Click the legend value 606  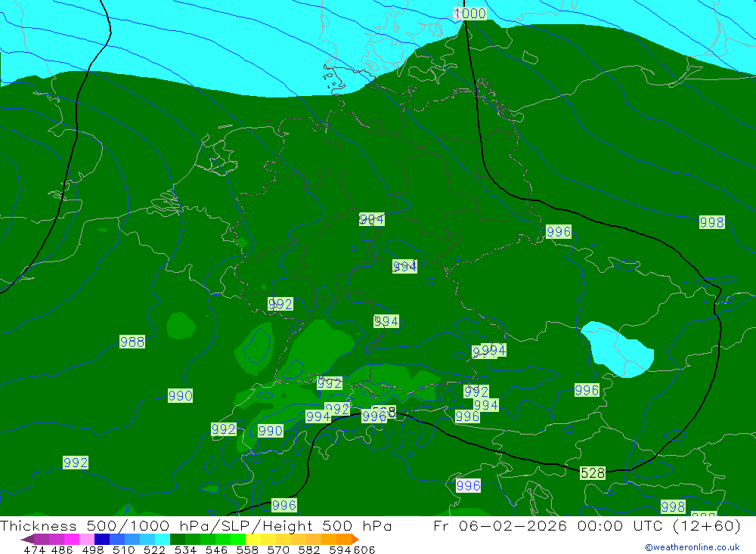click(364, 549)
